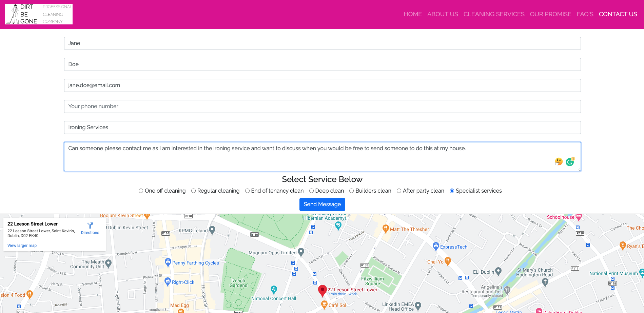Select After party clean radio button
The image size is (644, 313).
click(x=399, y=191)
